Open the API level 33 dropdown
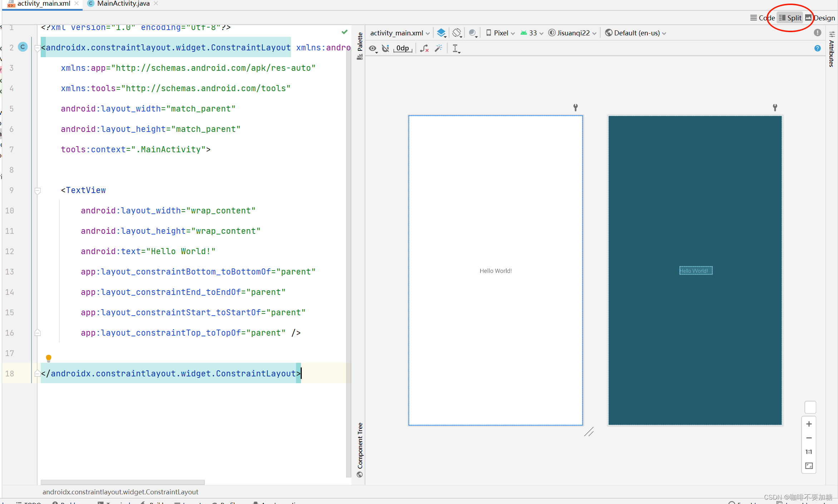Screen dimensions: 838x504 532,33
